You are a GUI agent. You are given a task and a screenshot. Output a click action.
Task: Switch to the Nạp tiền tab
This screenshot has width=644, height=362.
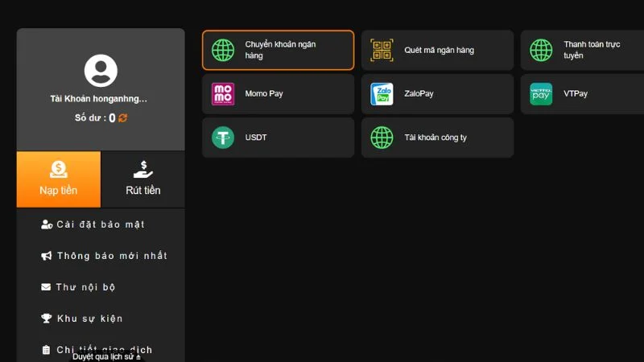pyautogui.click(x=59, y=179)
